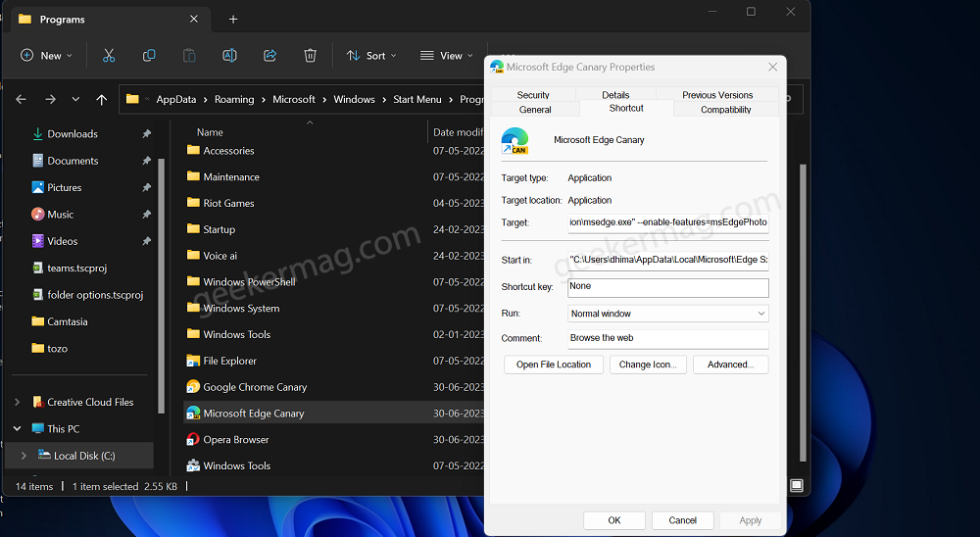Click into the Comment field
Image resolution: width=980 pixels, height=537 pixels.
click(668, 338)
